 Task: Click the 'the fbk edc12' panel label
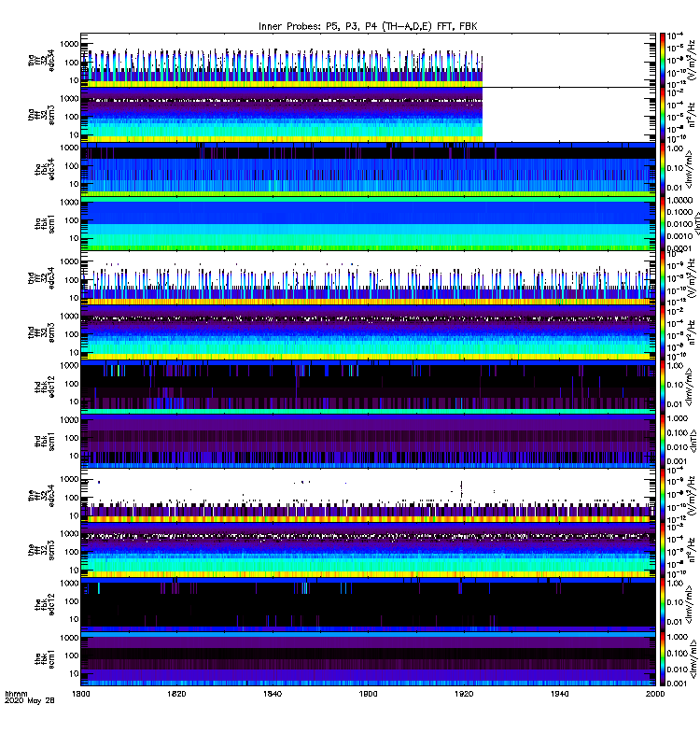(45, 603)
